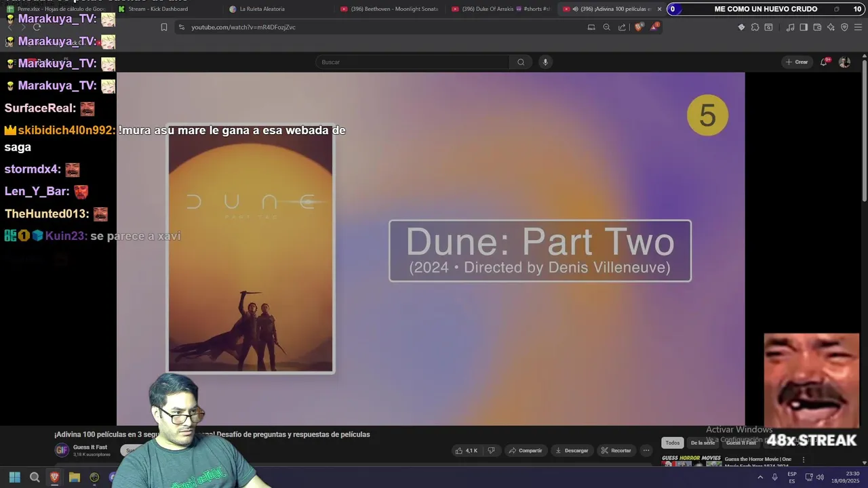Image resolution: width=868 pixels, height=488 pixels.
Task: Click the Crear button on YouTube
Action: click(x=797, y=62)
